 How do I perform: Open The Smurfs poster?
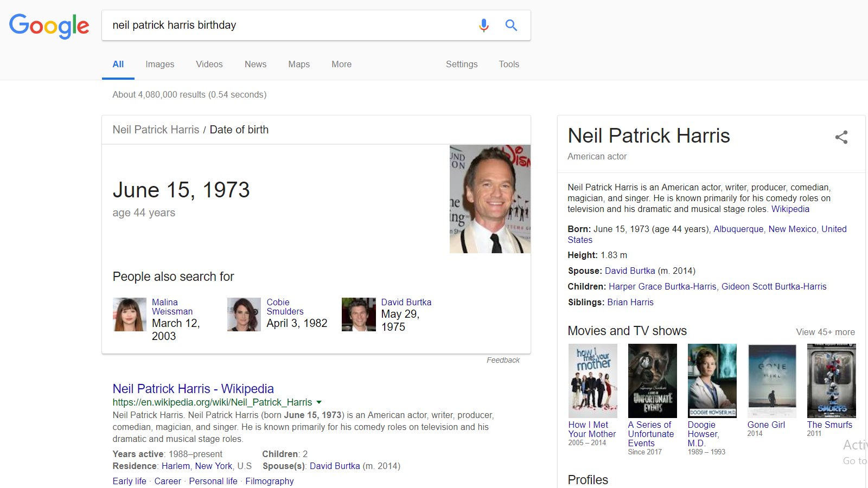832,381
